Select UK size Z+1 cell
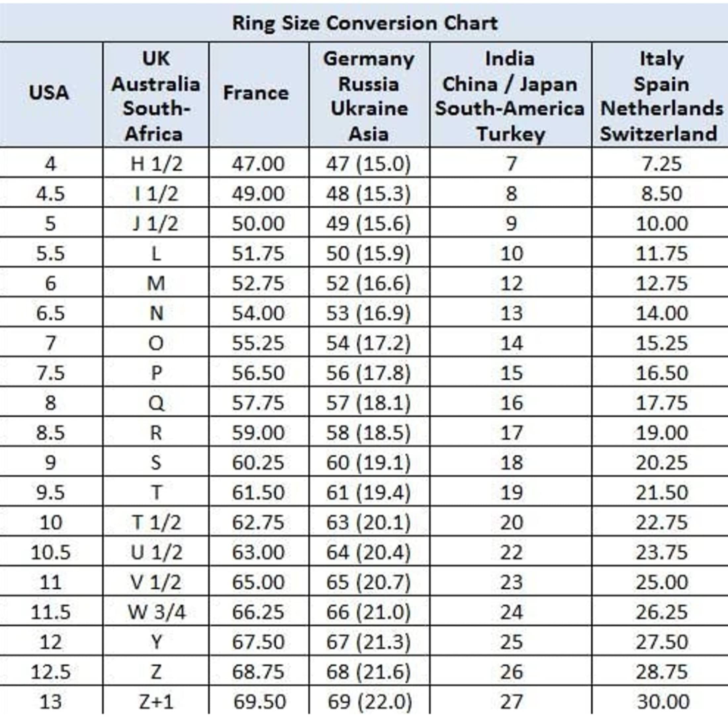The width and height of the screenshot is (728, 719). (x=155, y=700)
